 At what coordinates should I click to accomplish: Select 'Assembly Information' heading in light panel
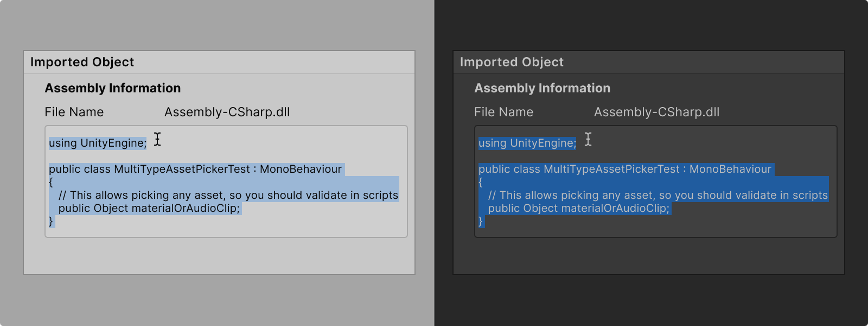(113, 88)
